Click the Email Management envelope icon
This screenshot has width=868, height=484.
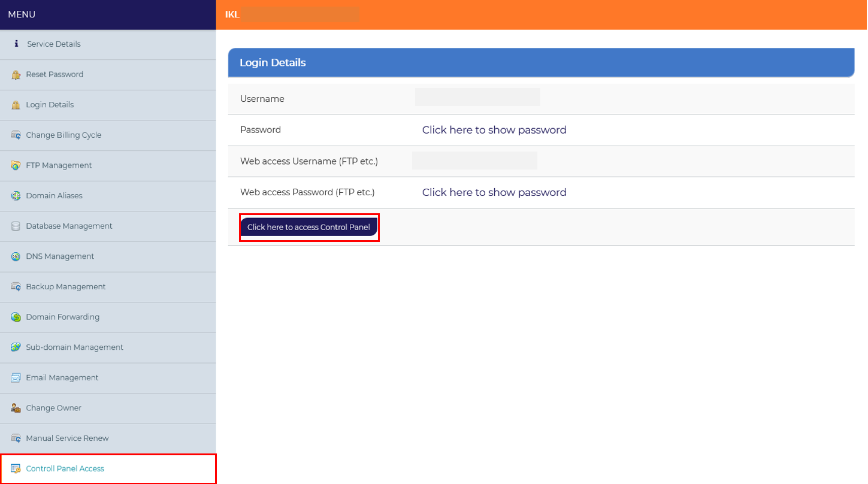[x=16, y=378]
